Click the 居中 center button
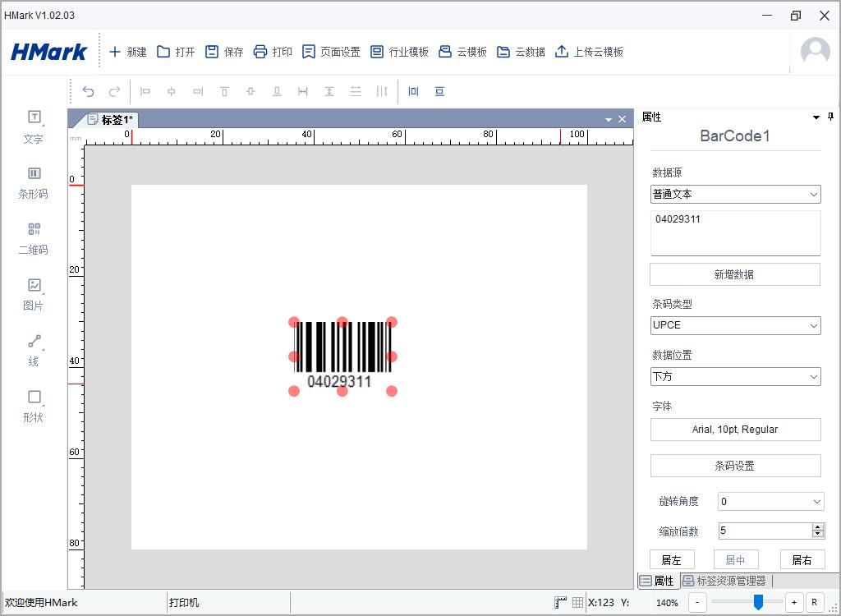This screenshot has height=616, width=841. click(x=736, y=559)
